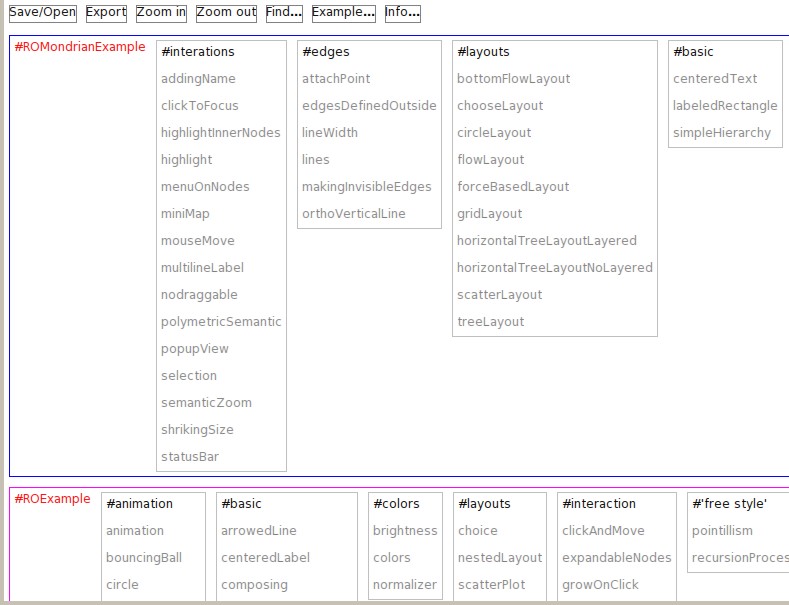Viewport: 789px width, 605px height.
Task: Click the Zoom out button
Action: (x=226, y=13)
